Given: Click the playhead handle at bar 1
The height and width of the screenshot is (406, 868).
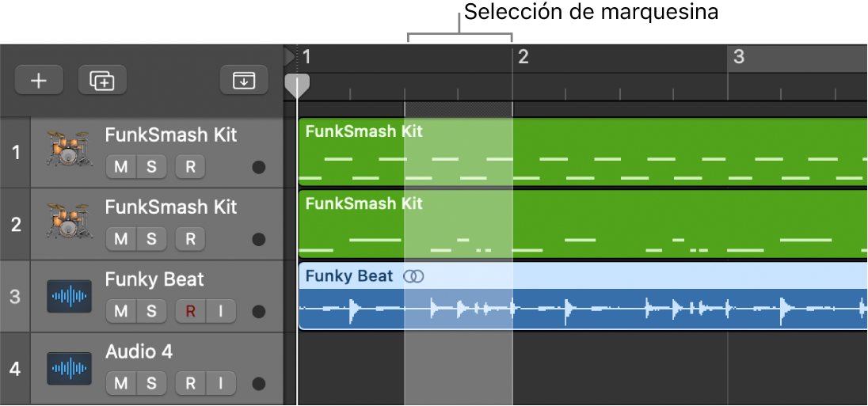Looking at the screenshot, I should coord(297,85).
